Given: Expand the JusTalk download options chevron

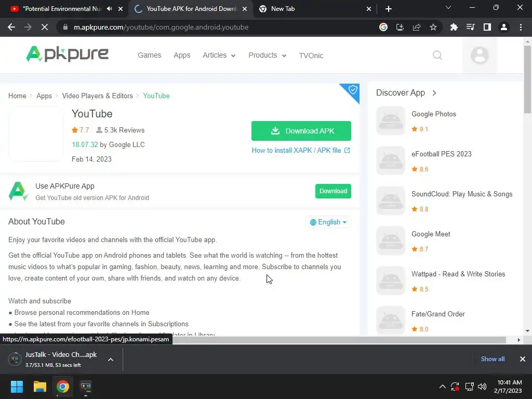Looking at the screenshot, I should coord(111,360).
